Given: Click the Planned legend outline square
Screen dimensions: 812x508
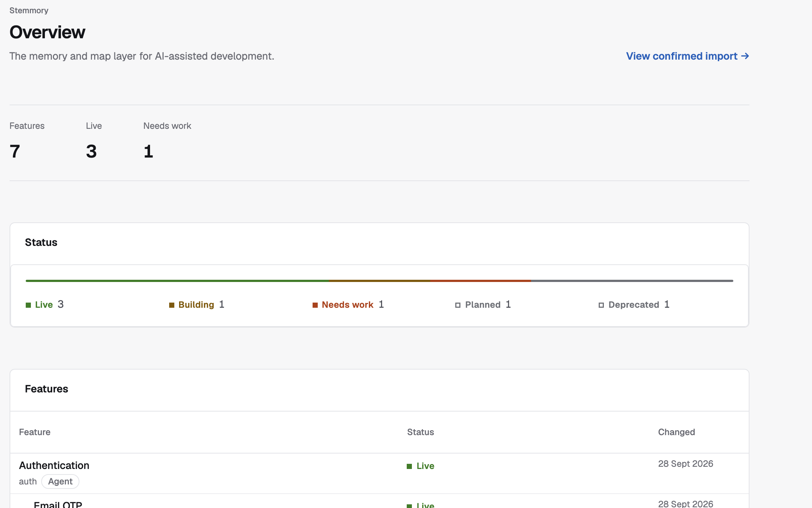Looking at the screenshot, I should tap(458, 305).
